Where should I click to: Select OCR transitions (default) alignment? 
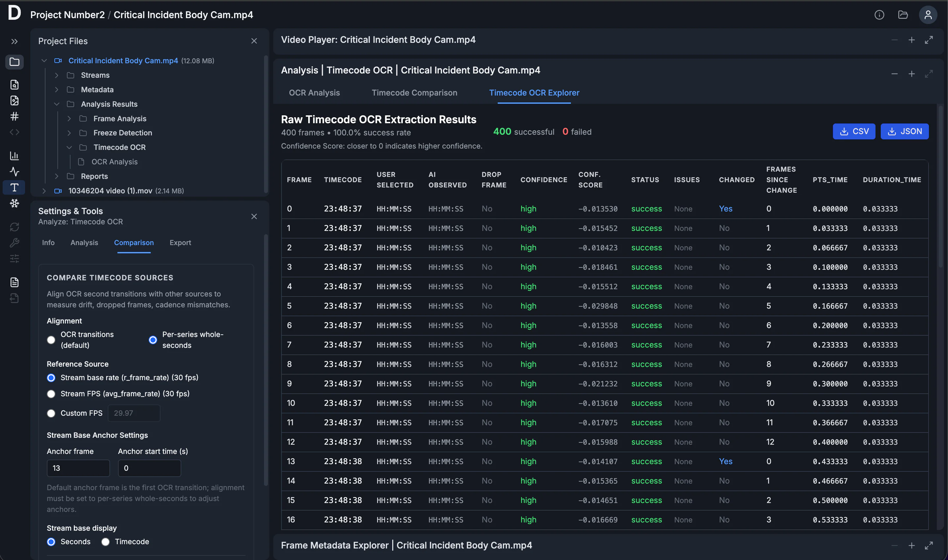point(51,340)
